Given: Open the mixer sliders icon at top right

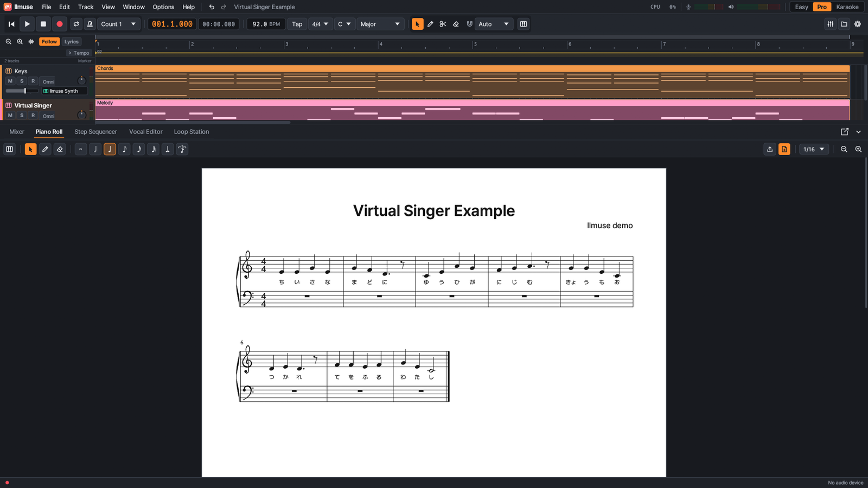Looking at the screenshot, I should (x=831, y=24).
